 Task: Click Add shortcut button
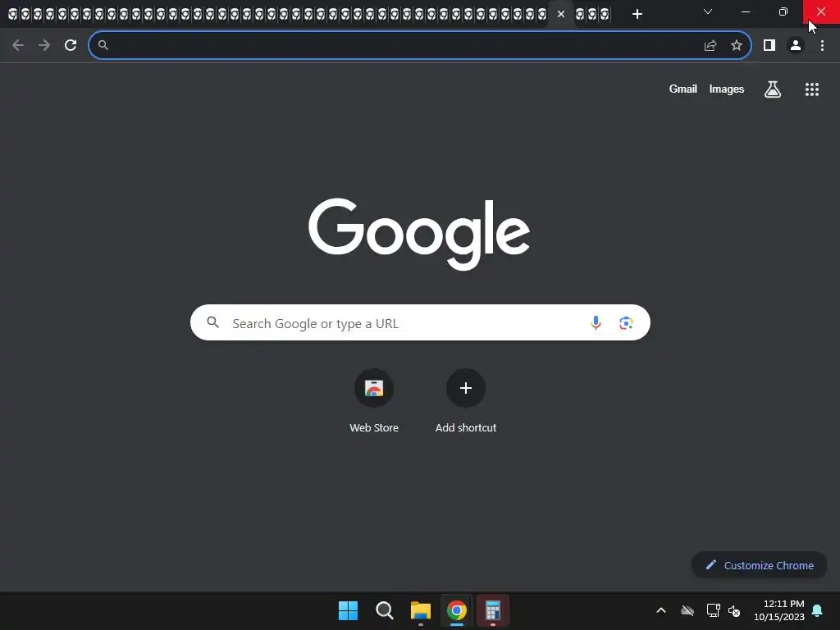(x=466, y=400)
